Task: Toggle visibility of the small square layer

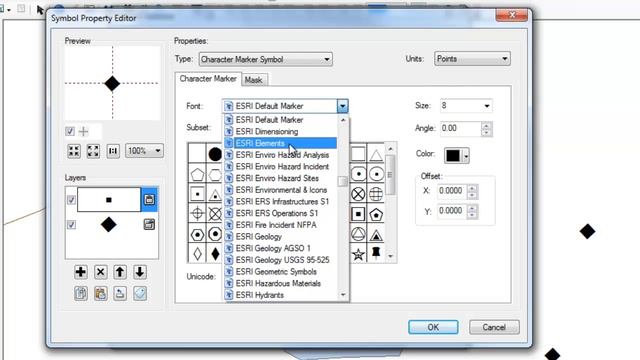Action: tap(71, 200)
